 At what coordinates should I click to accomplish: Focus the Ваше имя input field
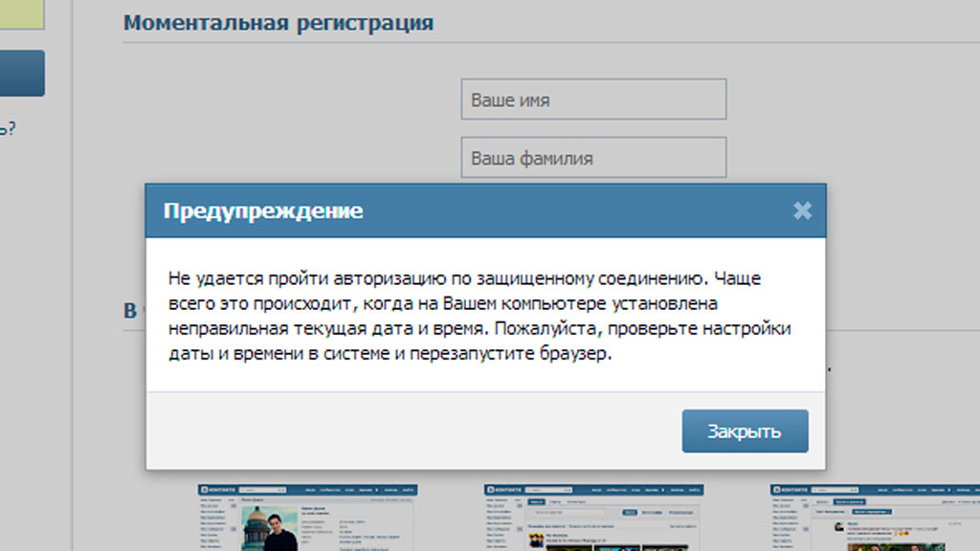tap(593, 99)
